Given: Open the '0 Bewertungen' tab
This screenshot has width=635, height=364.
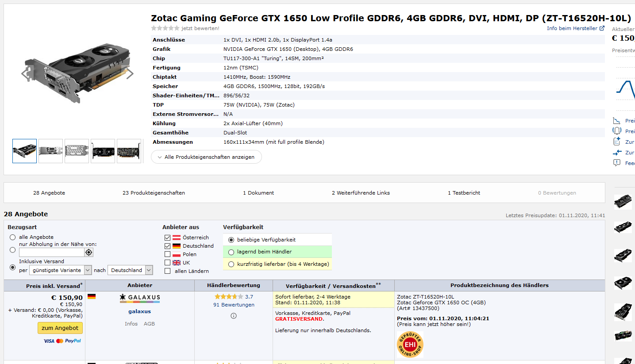Looking at the screenshot, I should (x=557, y=193).
